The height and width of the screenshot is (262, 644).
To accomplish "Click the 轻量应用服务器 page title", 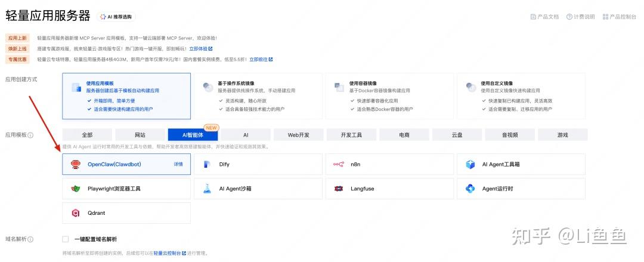I will coord(48,16).
